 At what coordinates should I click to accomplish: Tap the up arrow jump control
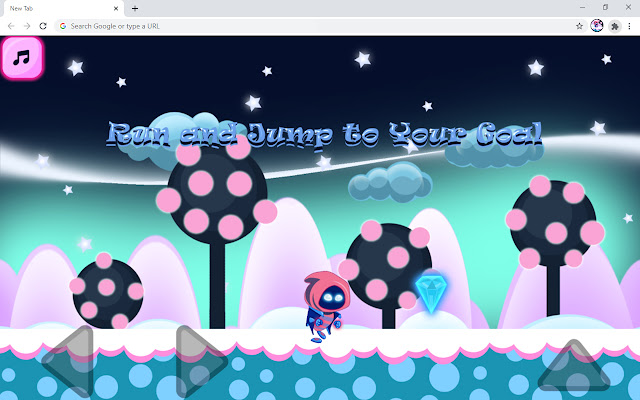pyautogui.click(x=573, y=365)
